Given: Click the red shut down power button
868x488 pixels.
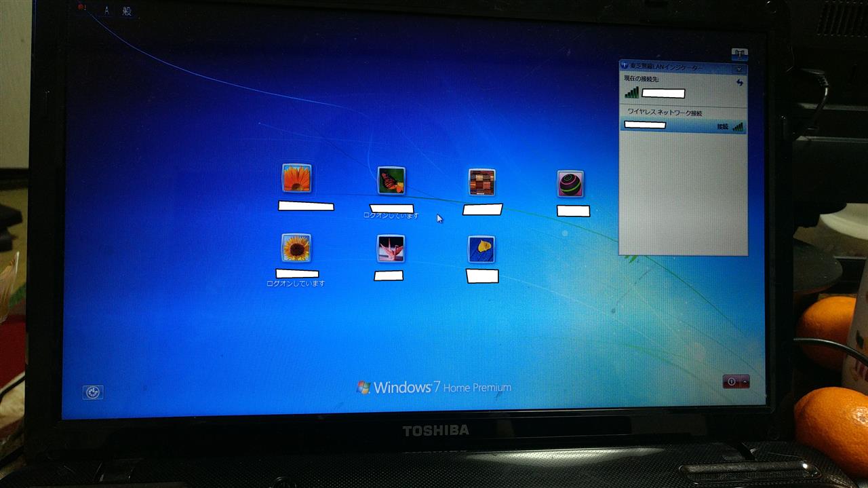Looking at the screenshot, I should pyautogui.click(x=732, y=381).
